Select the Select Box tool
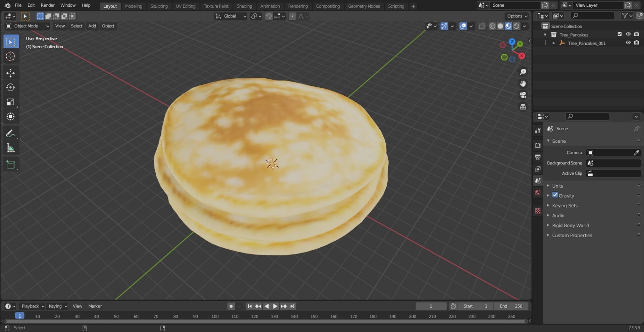 pyautogui.click(x=11, y=42)
